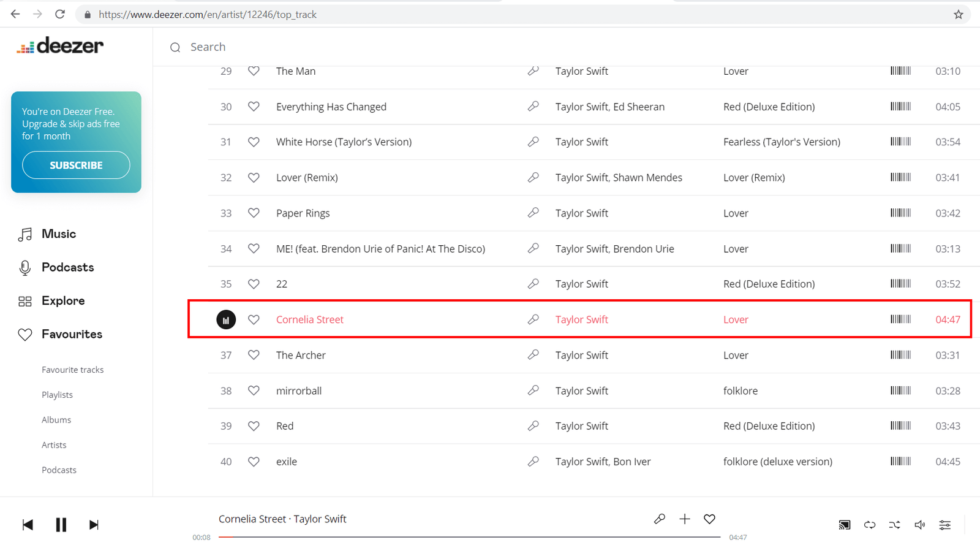980x545 pixels.
Task: Like The Man with heart icon
Action: (x=254, y=71)
